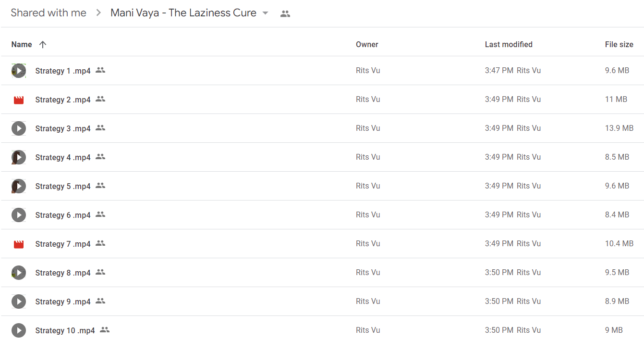This screenshot has width=644, height=340.
Task: Click the red video icon for Strategy 2
Action: coord(19,100)
